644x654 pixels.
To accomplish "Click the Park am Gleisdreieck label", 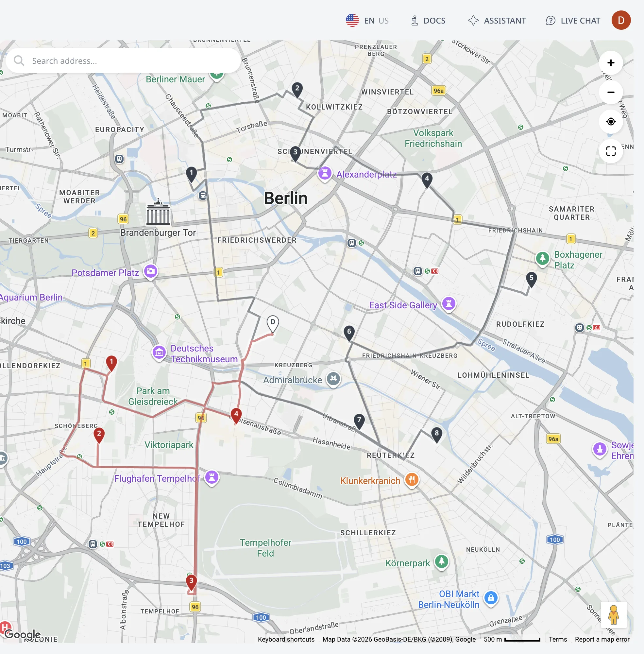I will pos(153,396).
